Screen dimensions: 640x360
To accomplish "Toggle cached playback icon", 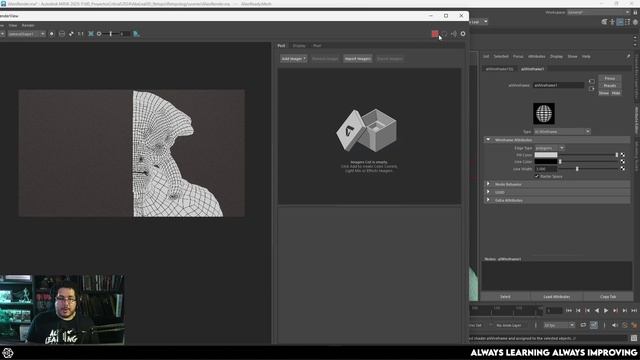I will click(x=594, y=325).
